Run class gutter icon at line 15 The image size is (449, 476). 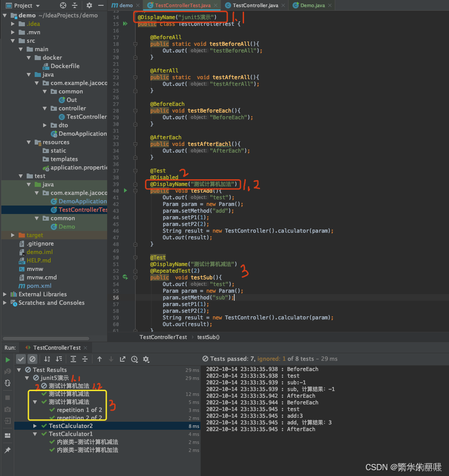(x=125, y=24)
